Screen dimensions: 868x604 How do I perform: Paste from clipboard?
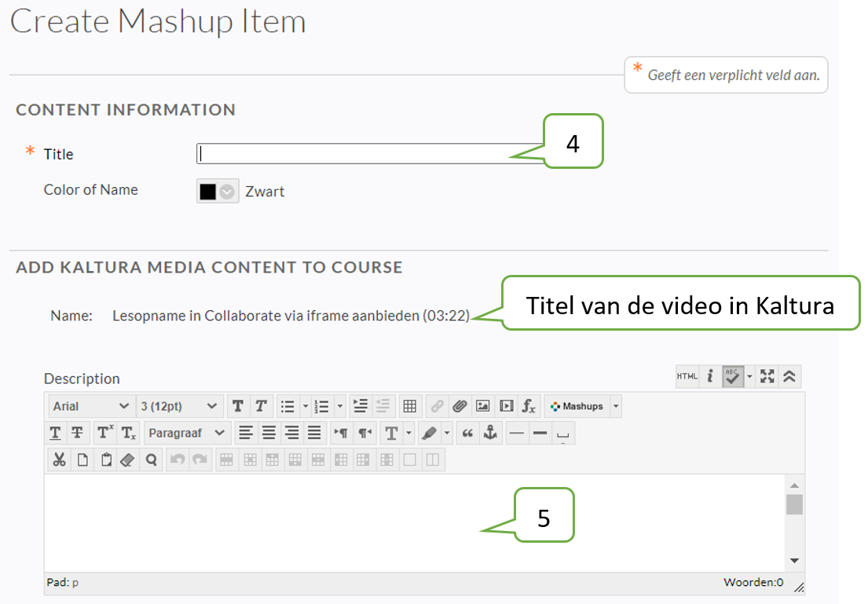click(106, 459)
